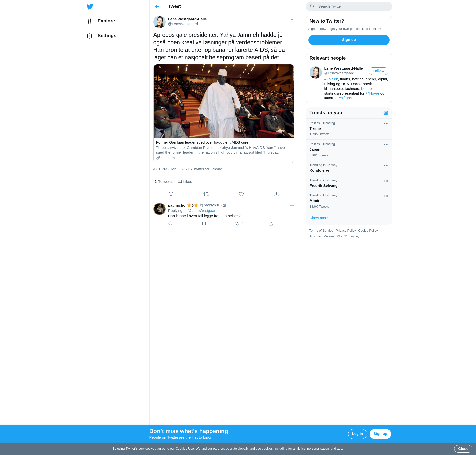The height and width of the screenshot is (455, 476).
Task: Open the @Hoyre mention link
Action: tap(372, 93)
